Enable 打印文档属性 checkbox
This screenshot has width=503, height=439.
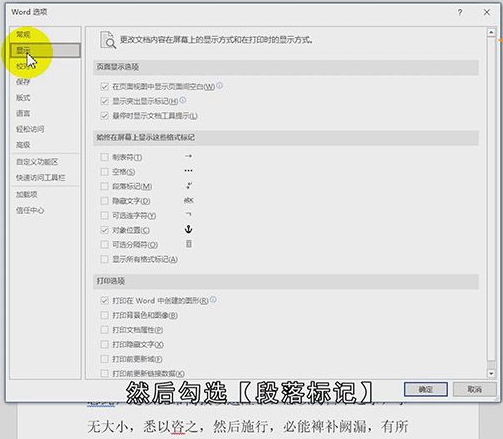pyautogui.click(x=104, y=330)
